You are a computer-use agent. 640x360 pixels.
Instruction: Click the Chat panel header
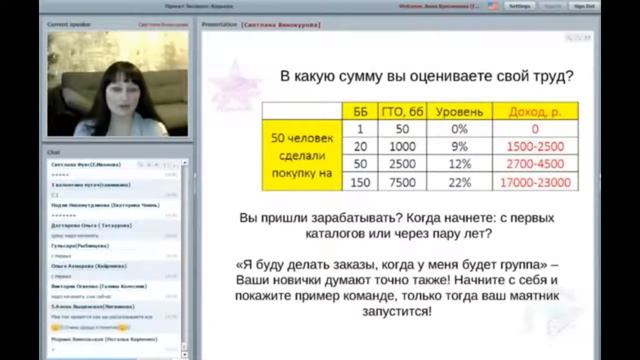tap(53, 152)
